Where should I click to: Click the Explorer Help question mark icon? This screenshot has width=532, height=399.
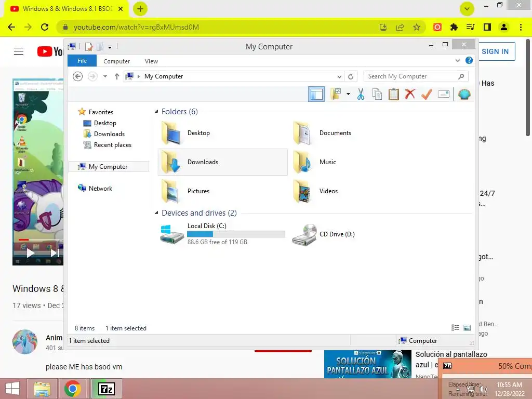(469, 60)
